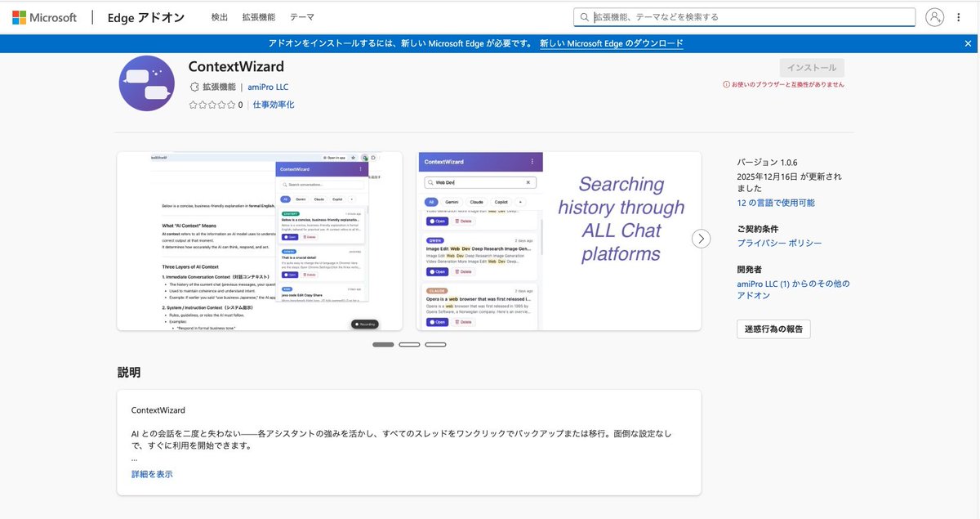Viewport: 980px width, 519px height.
Task: Open the テーマ tab
Action: 301,17
